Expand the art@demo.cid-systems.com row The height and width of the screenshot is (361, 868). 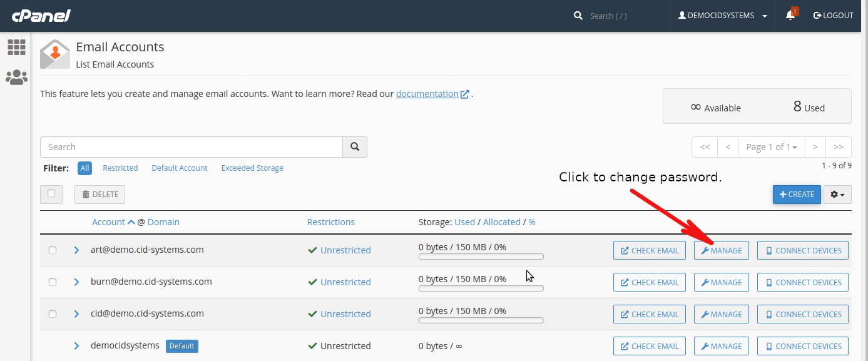76,250
